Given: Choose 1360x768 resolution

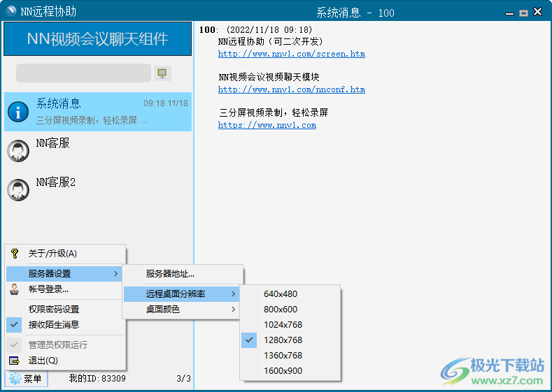Looking at the screenshot, I should coord(290,356).
